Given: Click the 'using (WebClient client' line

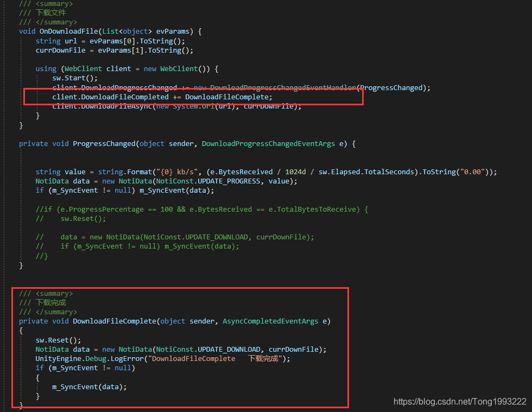Looking at the screenshot, I should [127, 68].
